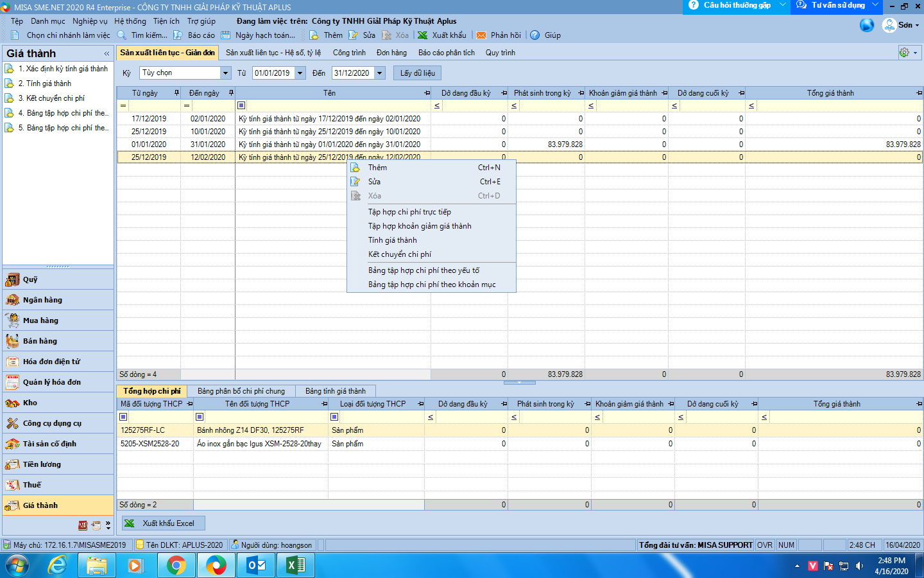This screenshot has height=578, width=924.
Task: Open Tìm kiếm search icon in toolbar
Action: 122,35
